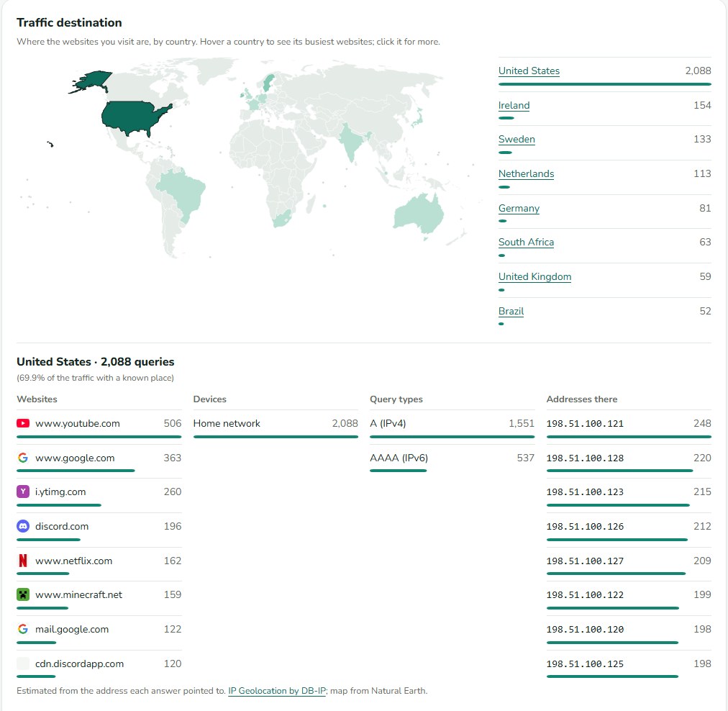The image size is (728, 711).
Task: Click the Query types column header
Action: (x=396, y=399)
